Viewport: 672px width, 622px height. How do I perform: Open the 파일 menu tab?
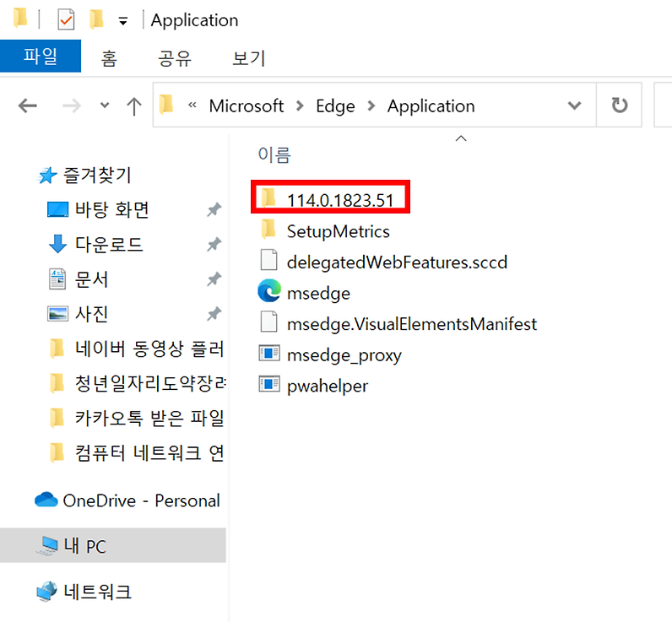point(41,56)
